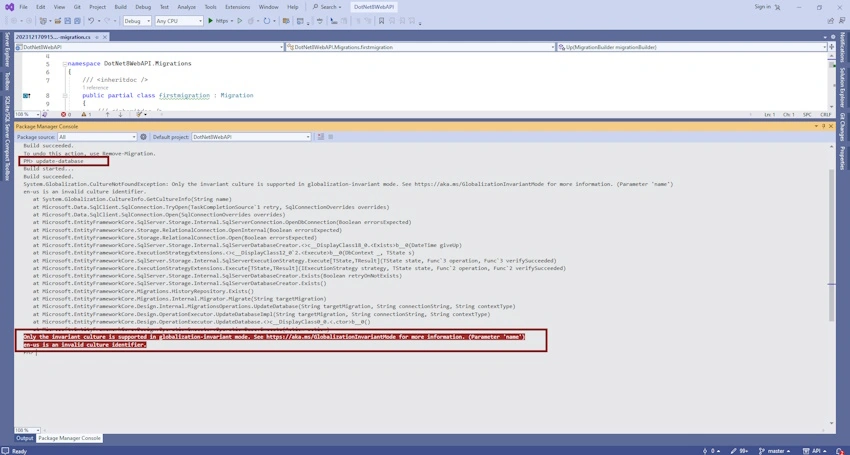The image size is (850, 455).
Task: Open the Package source dropdown
Action: tap(97, 137)
